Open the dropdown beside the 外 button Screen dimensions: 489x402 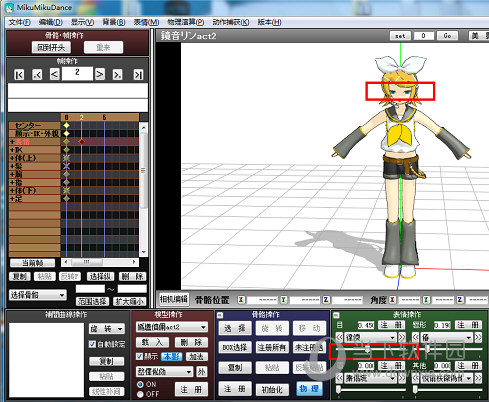[x=164, y=371]
